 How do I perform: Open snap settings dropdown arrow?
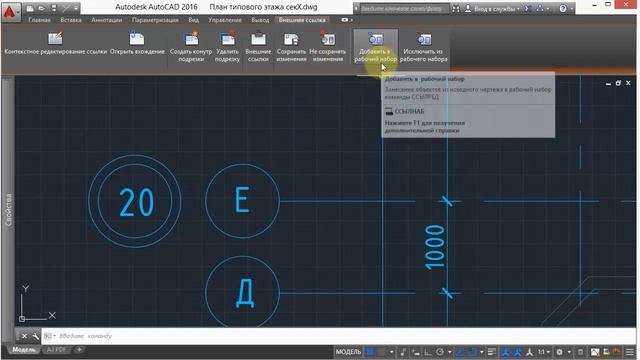(x=391, y=352)
